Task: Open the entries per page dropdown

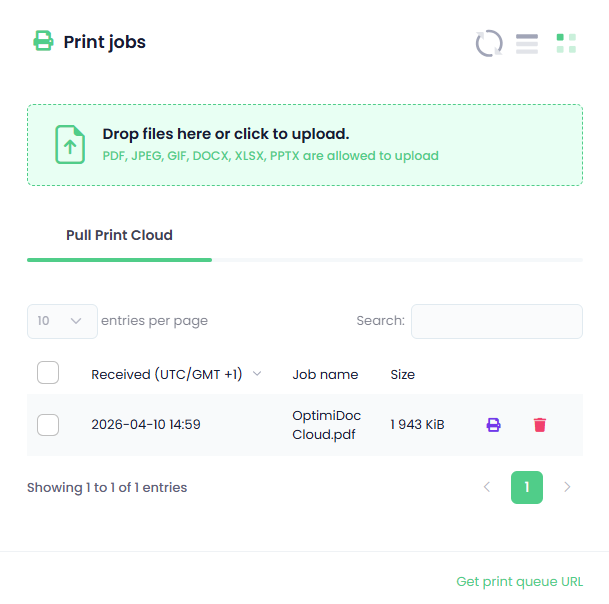Action: pyautogui.click(x=62, y=321)
